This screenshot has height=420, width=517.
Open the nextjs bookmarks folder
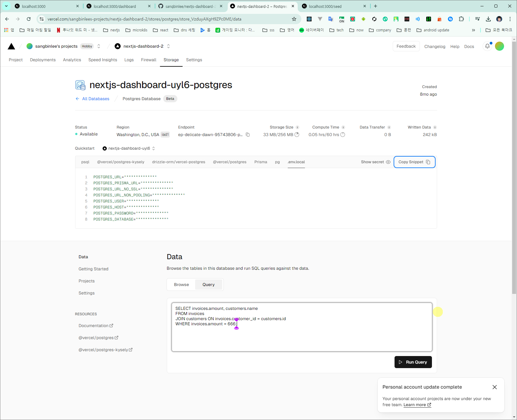point(112,30)
